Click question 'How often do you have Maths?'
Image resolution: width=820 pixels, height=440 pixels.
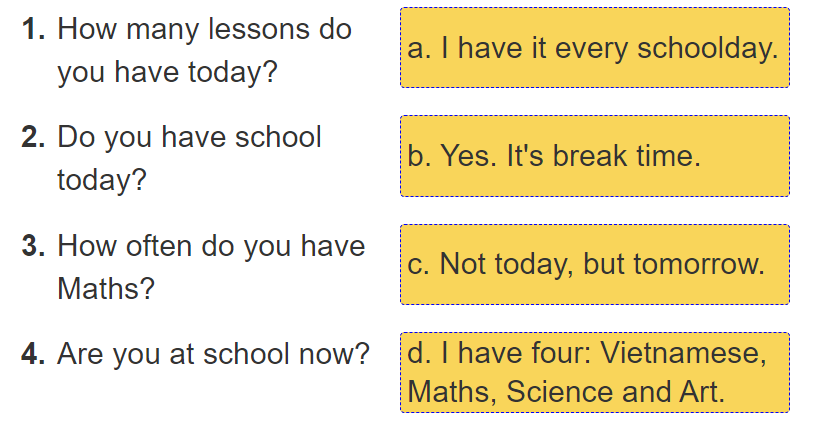pos(211,266)
